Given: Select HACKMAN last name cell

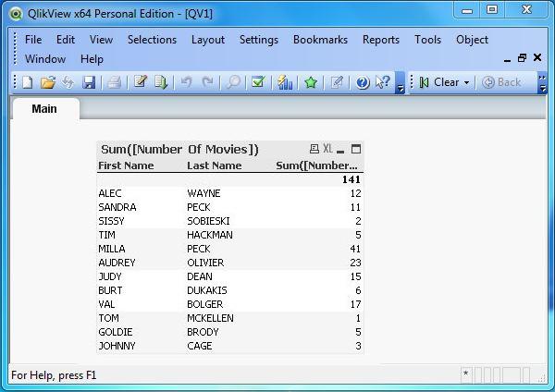Looking at the screenshot, I should pyautogui.click(x=210, y=235).
